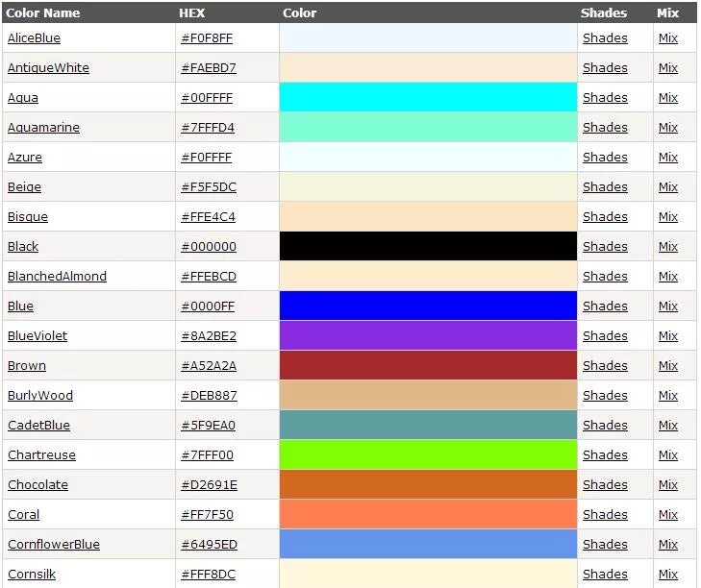Viewport: 701px width, 588px height.
Task: Open the Coral color name link
Action: [24, 515]
